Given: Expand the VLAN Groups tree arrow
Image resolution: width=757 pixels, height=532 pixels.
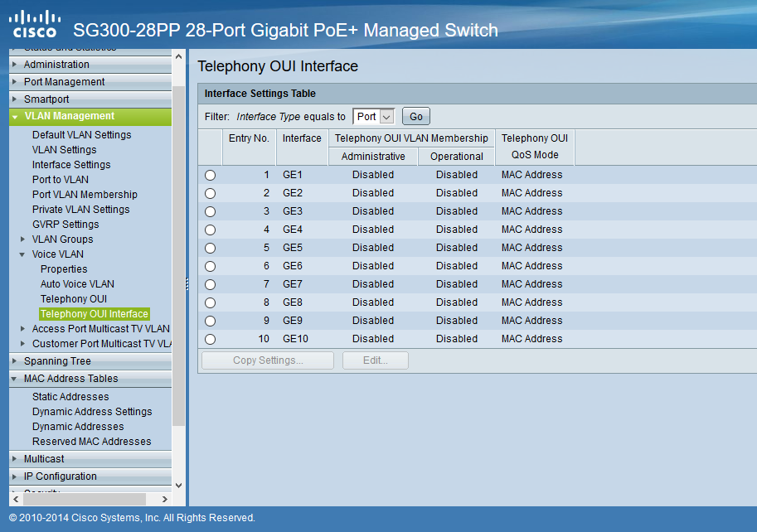Looking at the screenshot, I should [22, 239].
